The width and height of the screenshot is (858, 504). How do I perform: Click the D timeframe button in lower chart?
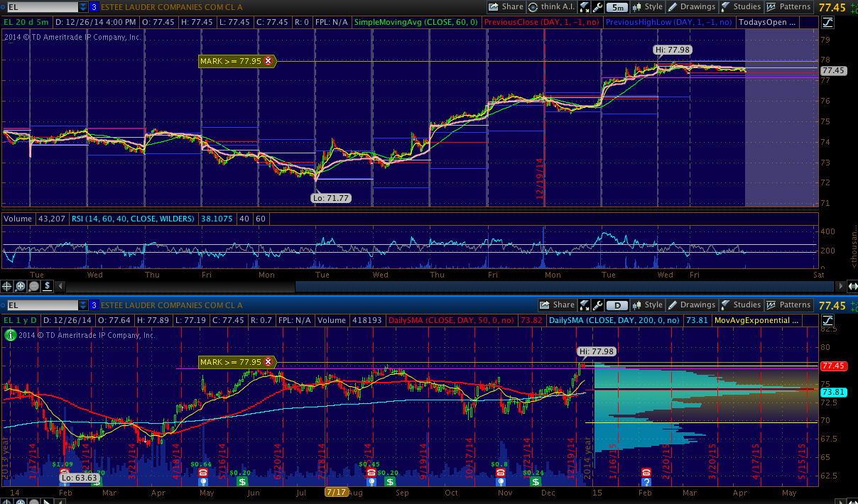tap(617, 305)
